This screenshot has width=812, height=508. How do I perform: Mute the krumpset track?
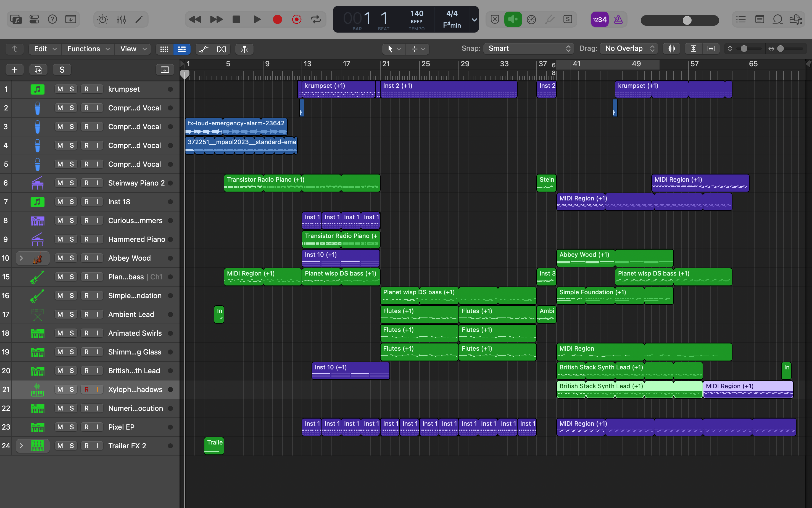(60, 89)
